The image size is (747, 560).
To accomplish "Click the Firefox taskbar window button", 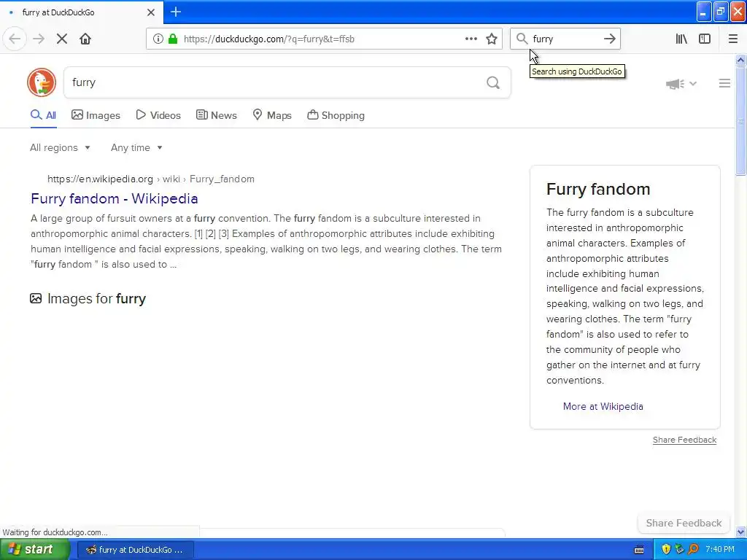I will tap(135, 550).
